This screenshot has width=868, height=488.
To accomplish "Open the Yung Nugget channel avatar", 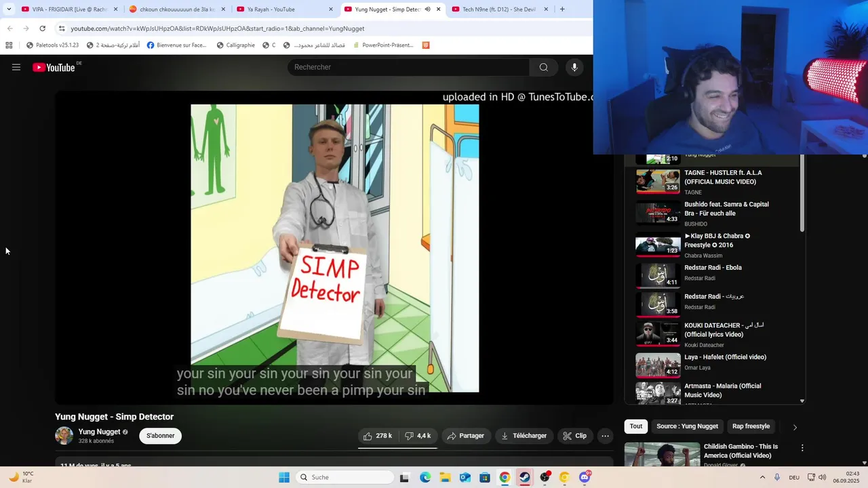I will click(x=64, y=436).
